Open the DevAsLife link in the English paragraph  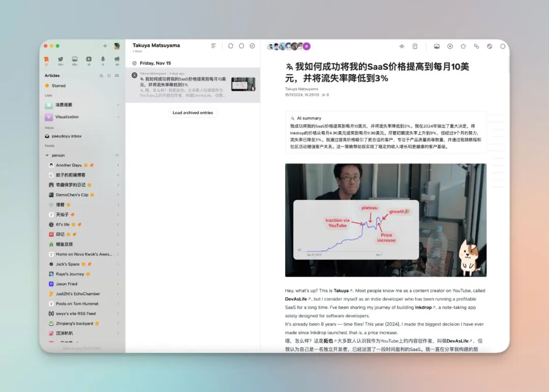pos(297,299)
